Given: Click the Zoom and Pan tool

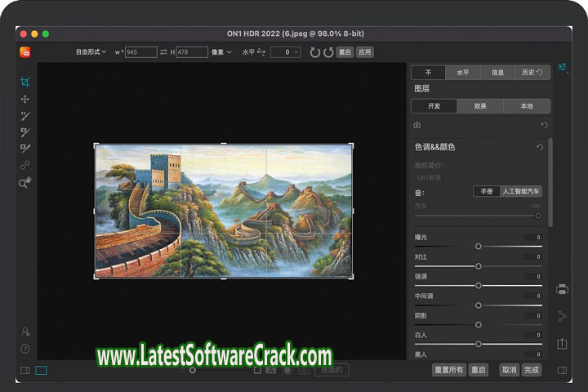Looking at the screenshot, I should coord(25,183).
